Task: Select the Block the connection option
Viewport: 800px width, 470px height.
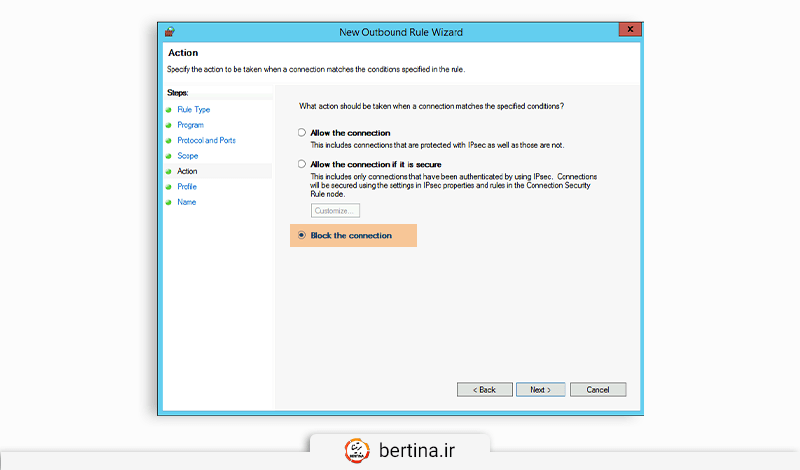Action: tap(301, 236)
